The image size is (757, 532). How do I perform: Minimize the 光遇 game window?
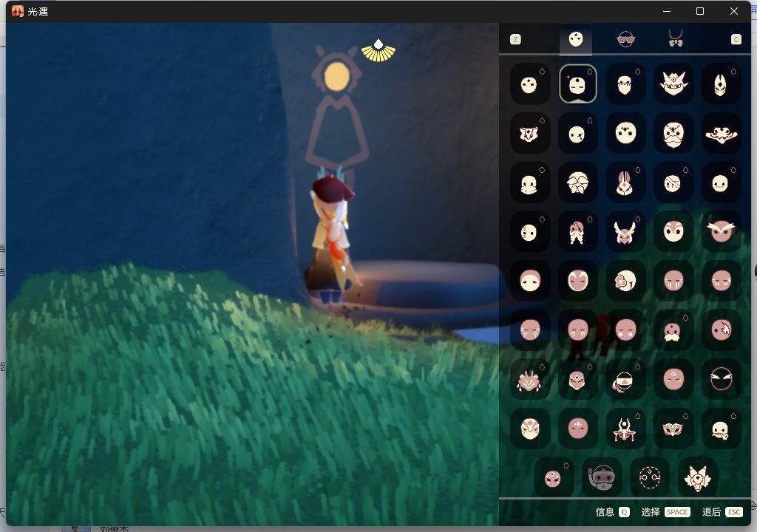click(x=667, y=11)
